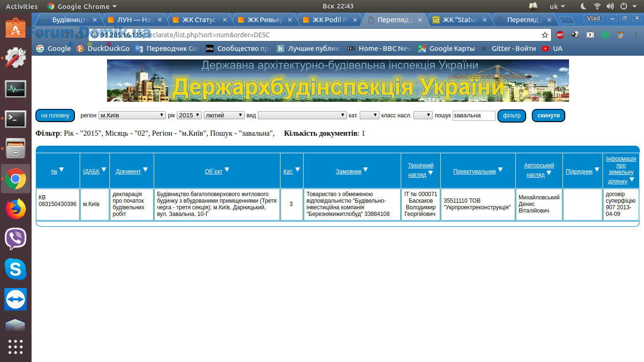Open the класс насл. dropdown

[x=423, y=115]
